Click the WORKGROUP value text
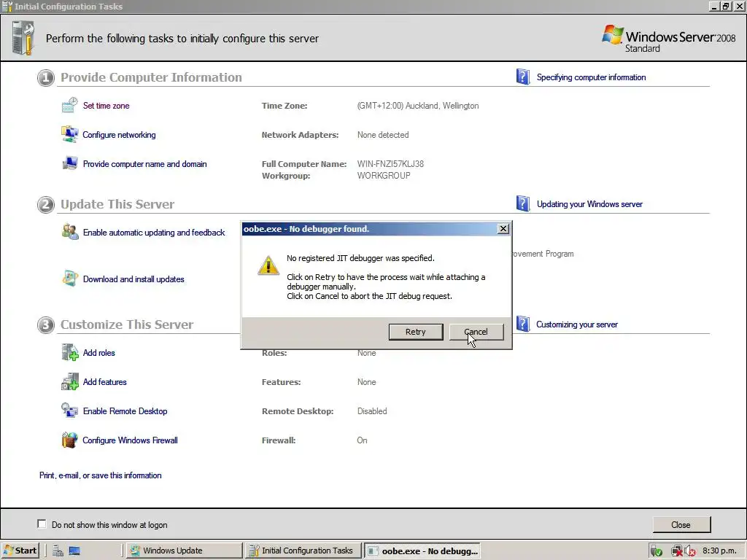 point(384,176)
